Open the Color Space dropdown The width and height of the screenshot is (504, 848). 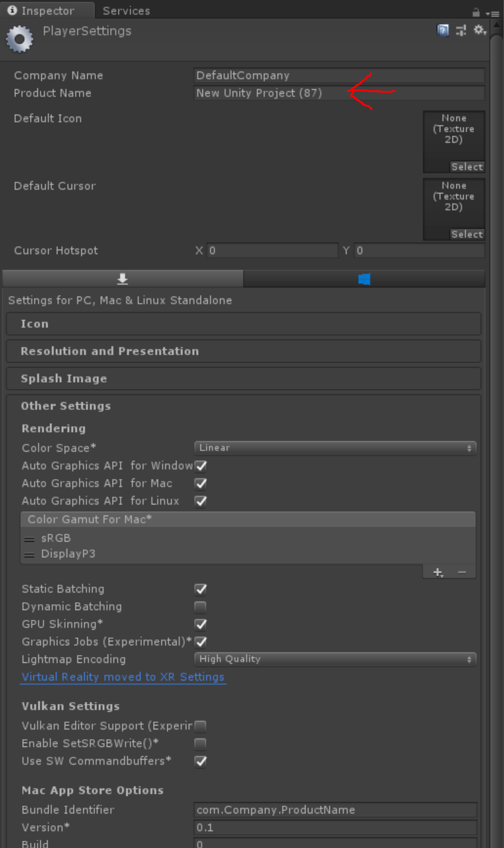point(335,448)
